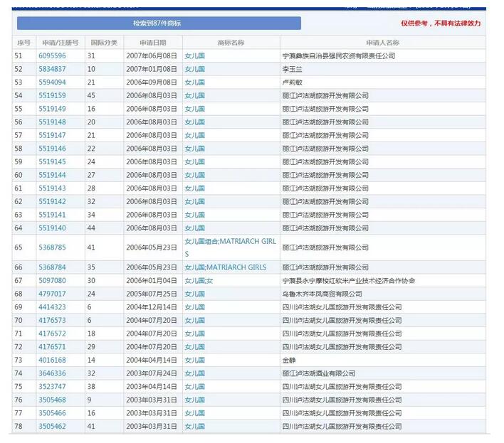
Task: Open the 5368785 registration link
Action: tap(52, 247)
